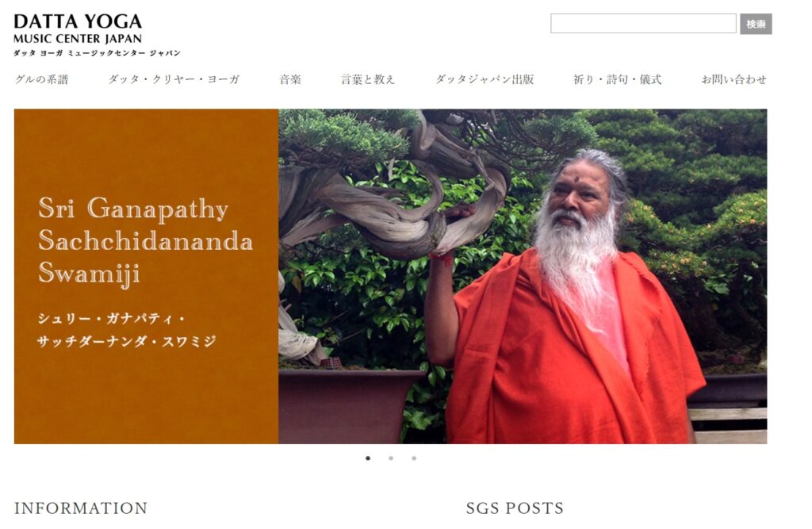Click the 検索 search button
This screenshot has height=529, width=812.
756,24
